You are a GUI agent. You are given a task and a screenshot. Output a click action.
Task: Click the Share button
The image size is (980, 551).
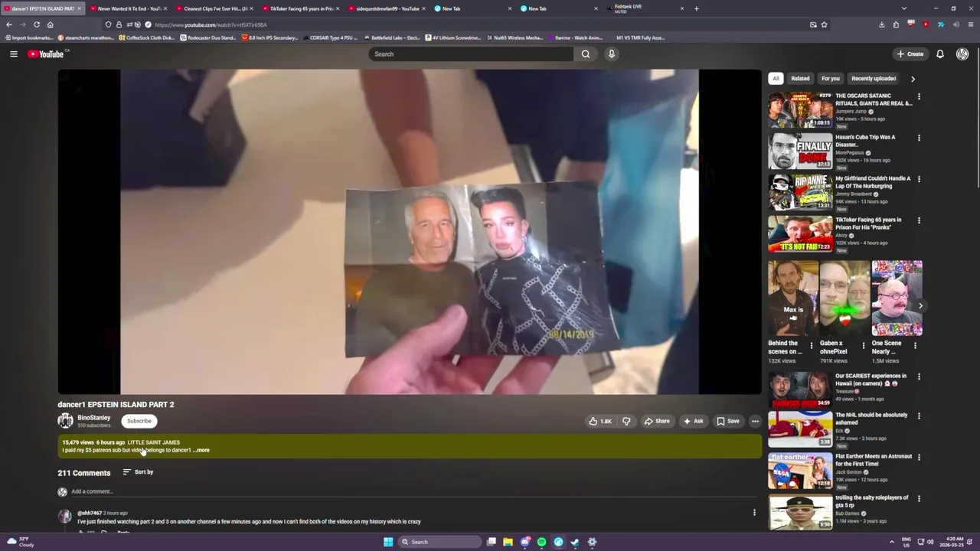[x=657, y=421]
